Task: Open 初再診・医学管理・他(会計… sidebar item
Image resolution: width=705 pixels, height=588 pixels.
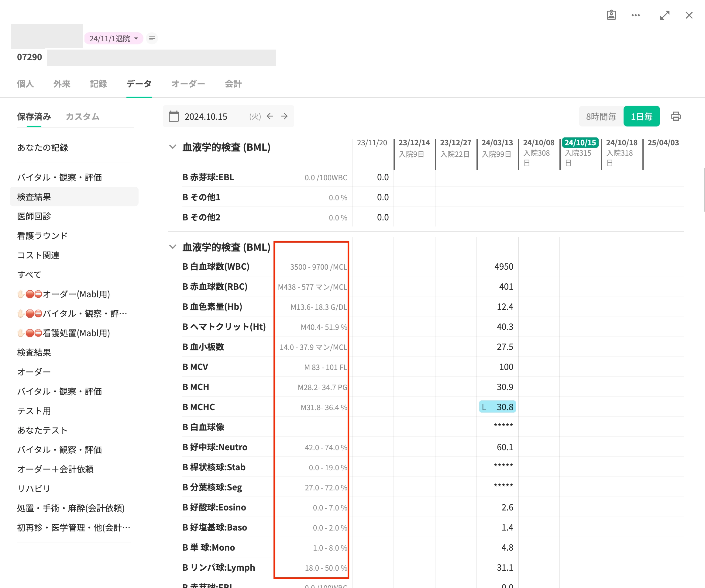Action: coord(74,528)
